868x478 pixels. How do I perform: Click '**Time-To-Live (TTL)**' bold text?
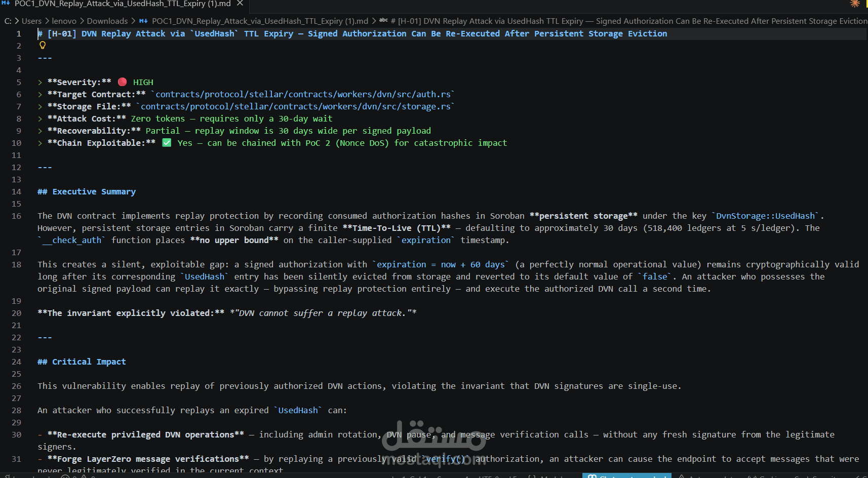pyautogui.click(x=397, y=228)
